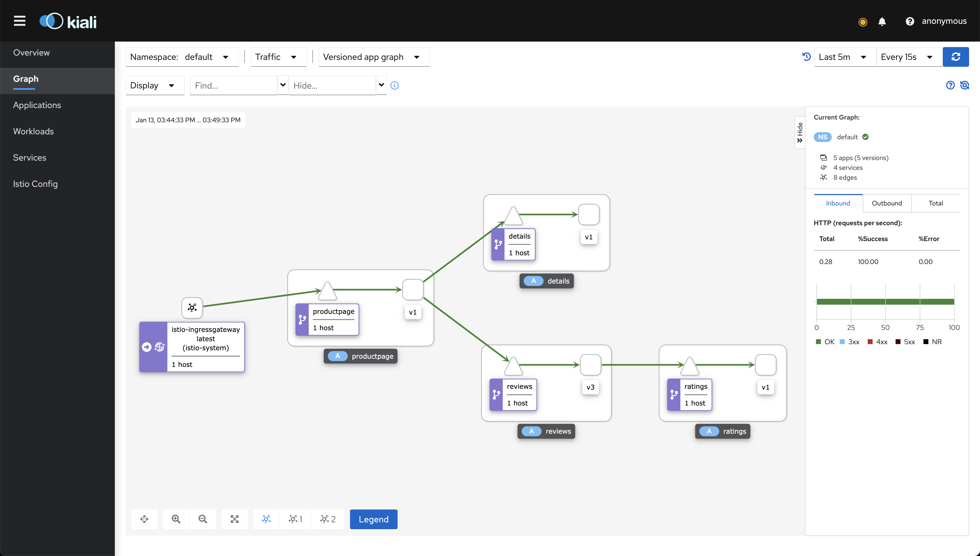Click the fit-to-screen zoom icon
The height and width of the screenshot is (556, 980).
(x=234, y=519)
